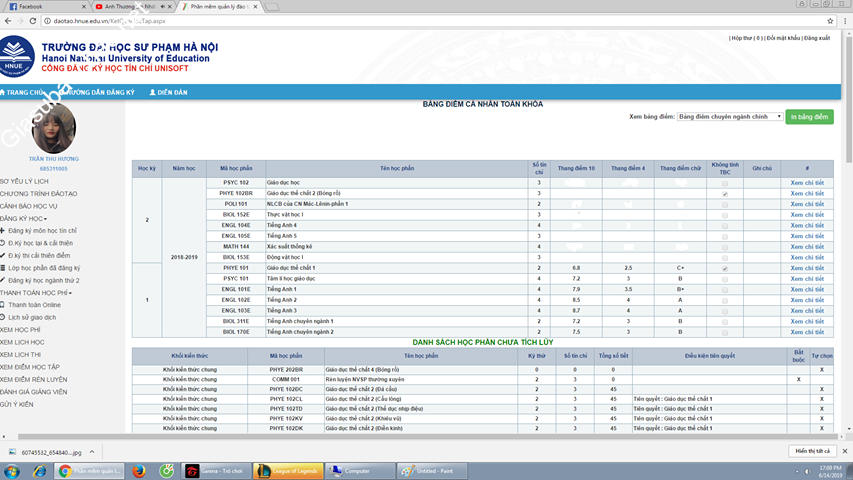
Task: Toggle Không tính TBC checkbox for PSYC 102
Action: 725,183
